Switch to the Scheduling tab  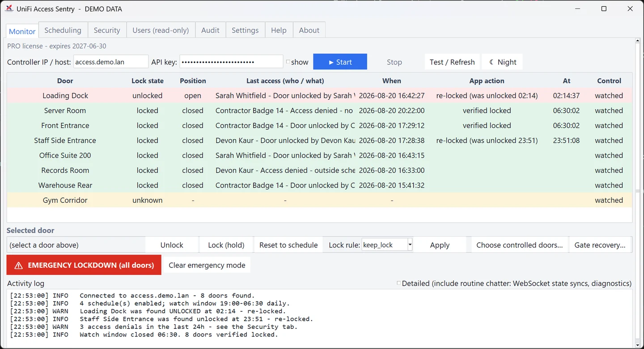[63, 30]
